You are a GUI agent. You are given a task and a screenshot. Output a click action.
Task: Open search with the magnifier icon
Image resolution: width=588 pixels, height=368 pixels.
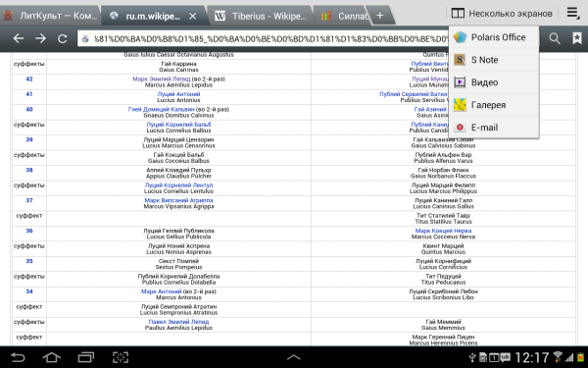point(555,38)
